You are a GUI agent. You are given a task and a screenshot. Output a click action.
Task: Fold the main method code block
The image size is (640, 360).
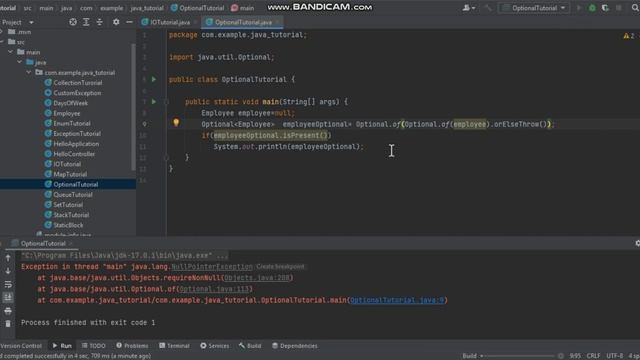pyautogui.click(x=166, y=102)
